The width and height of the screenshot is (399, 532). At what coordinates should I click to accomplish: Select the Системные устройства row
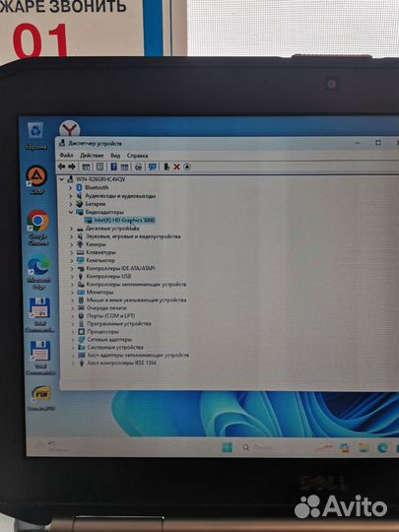(115, 347)
